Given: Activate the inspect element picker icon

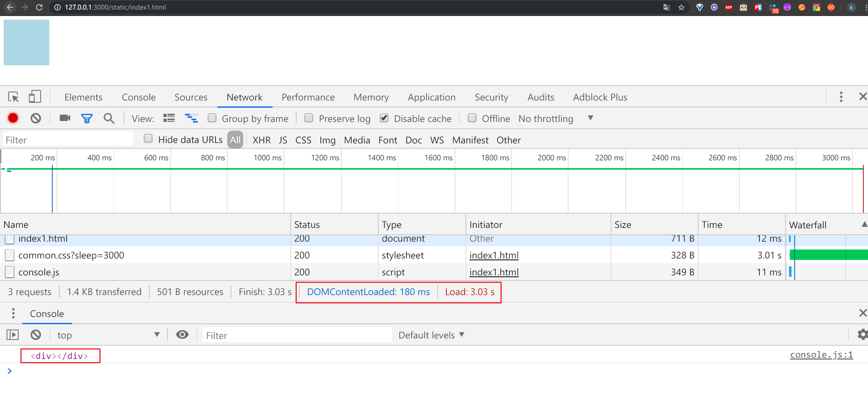Looking at the screenshot, I should click(x=13, y=97).
